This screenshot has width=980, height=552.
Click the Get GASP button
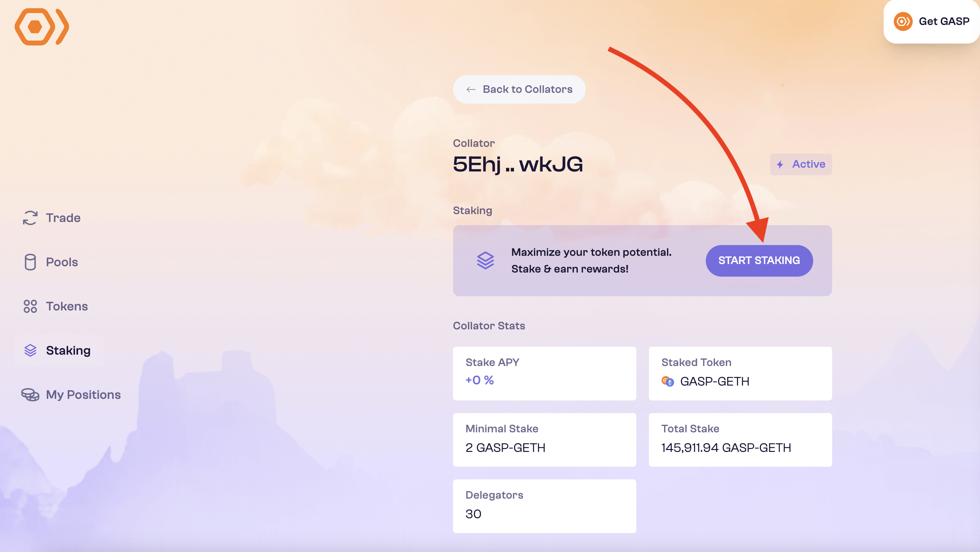point(931,21)
